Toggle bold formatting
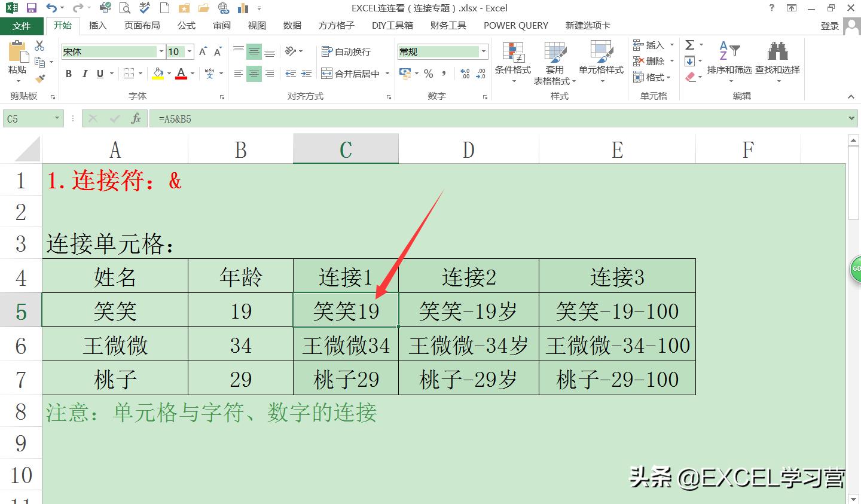 [x=68, y=73]
